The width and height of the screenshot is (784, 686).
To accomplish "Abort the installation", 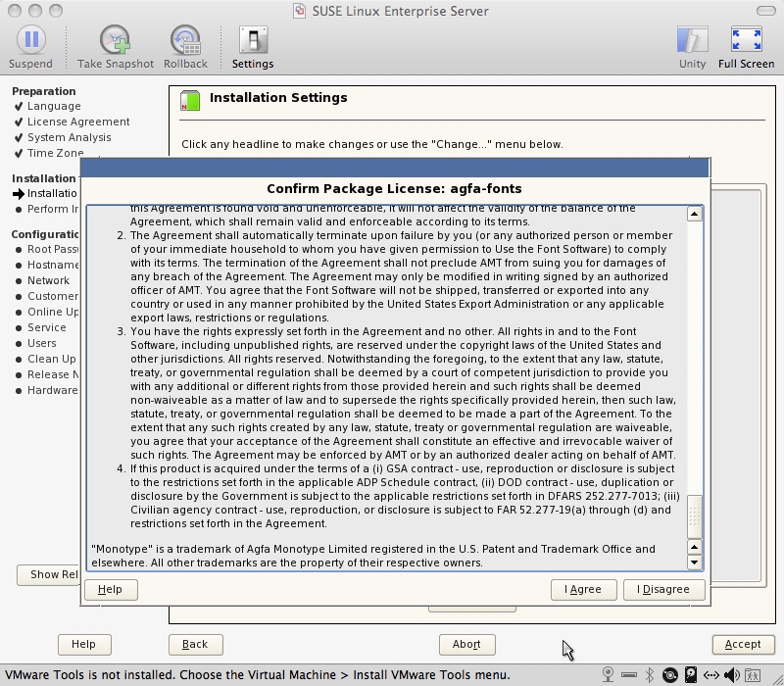I will (467, 645).
